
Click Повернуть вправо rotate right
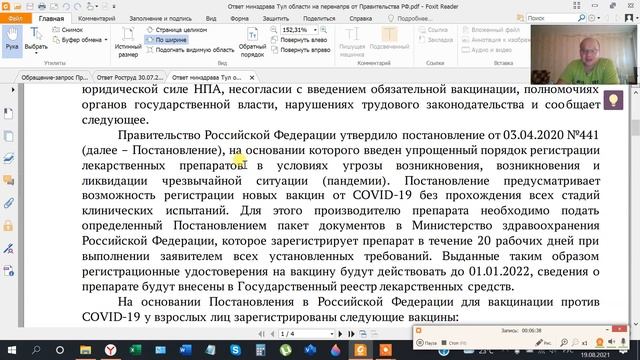tap(300, 50)
